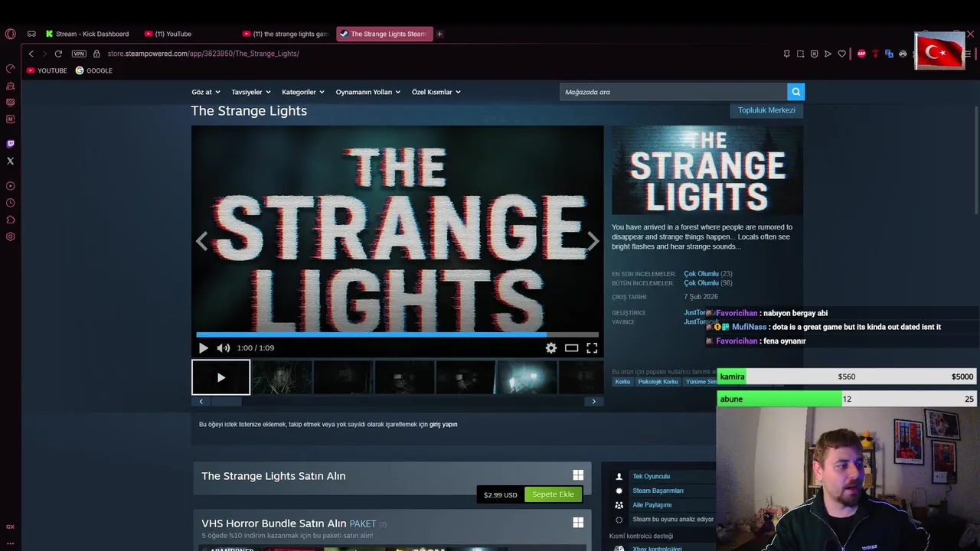
Task: Switch to the (11) YouTube tab
Action: point(188,34)
